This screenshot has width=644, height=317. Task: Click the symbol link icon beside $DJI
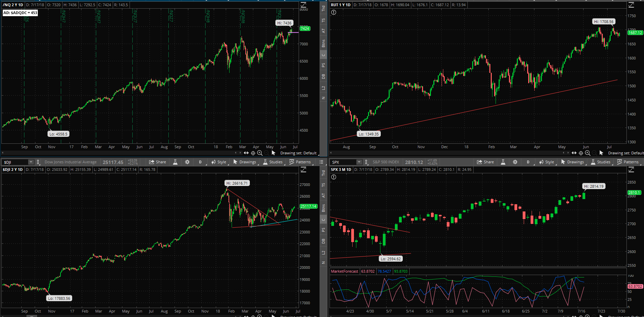click(x=38, y=162)
